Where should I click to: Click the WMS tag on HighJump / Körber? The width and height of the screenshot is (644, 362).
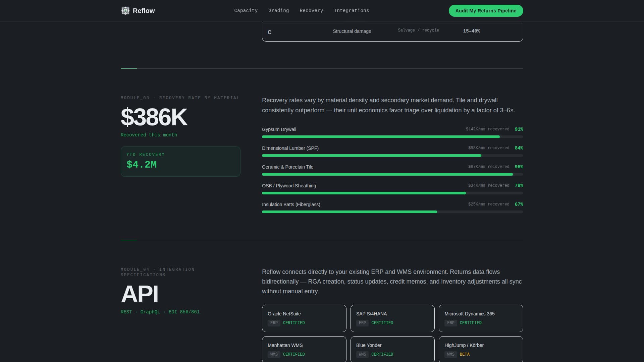point(451,354)
